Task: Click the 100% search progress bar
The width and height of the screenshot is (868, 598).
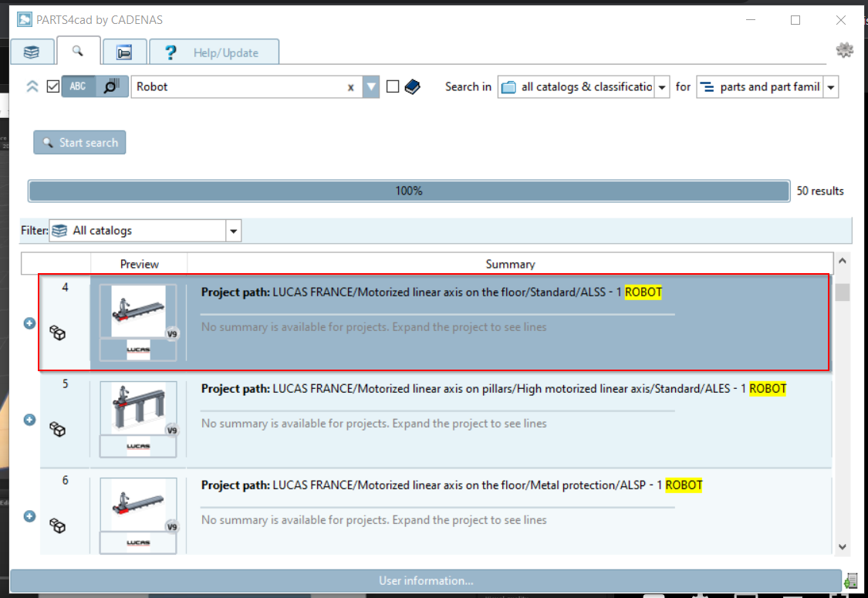Action: coord(409,191)
